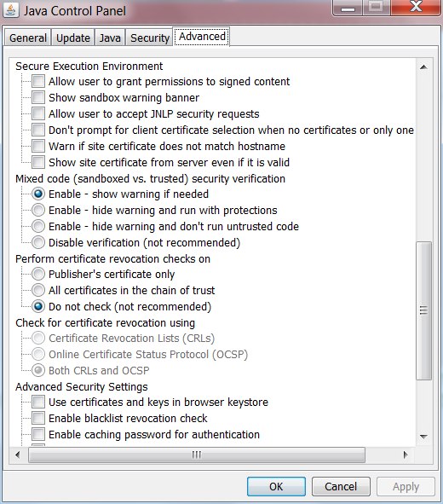Click the Java coffee cup title icon

coord(10,10)
